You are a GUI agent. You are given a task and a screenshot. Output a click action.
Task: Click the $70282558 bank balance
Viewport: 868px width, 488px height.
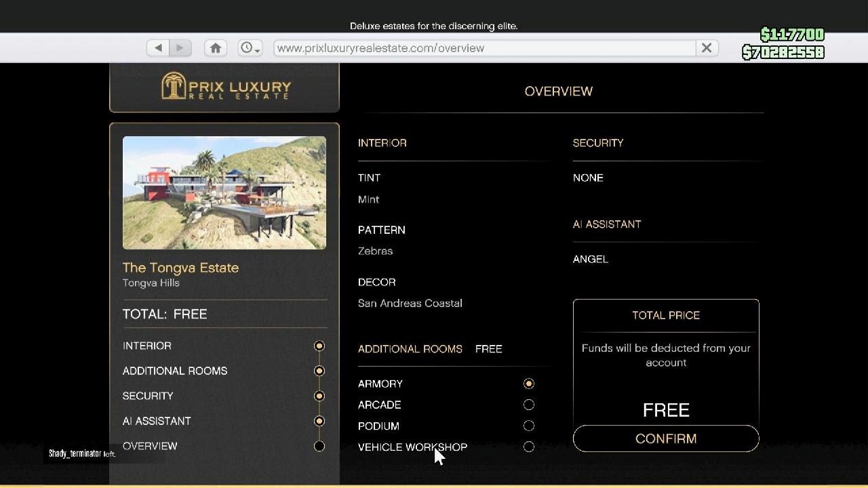[x=783, y=52]
